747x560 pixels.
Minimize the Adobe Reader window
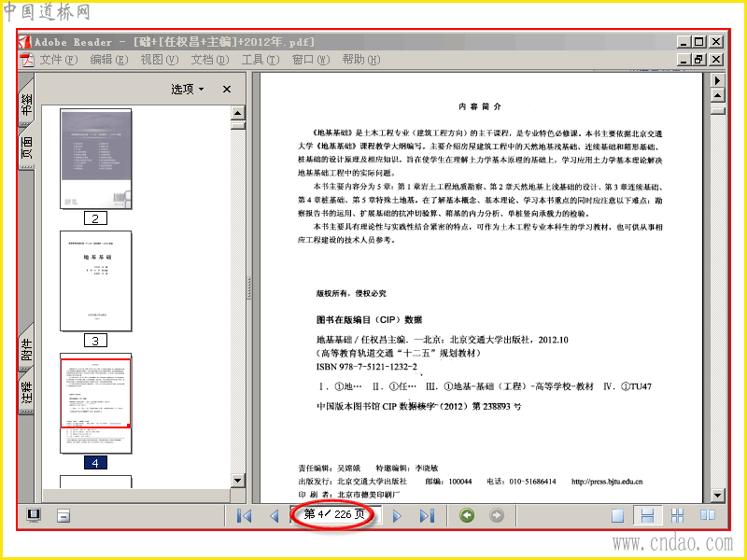tap(684, 42)
